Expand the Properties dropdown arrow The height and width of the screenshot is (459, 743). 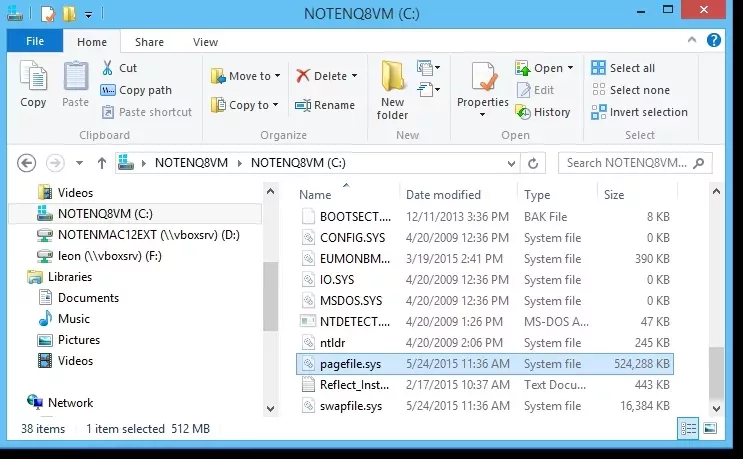click(482, 115)
